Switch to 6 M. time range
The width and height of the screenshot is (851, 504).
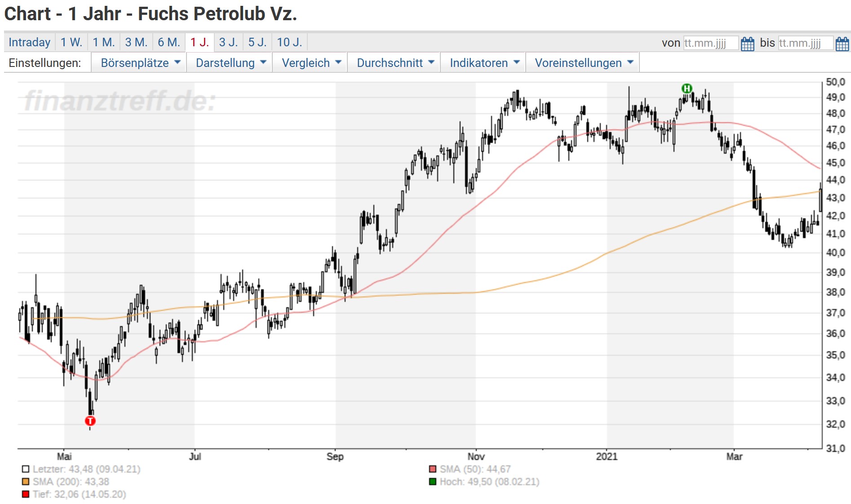point(169,42)
